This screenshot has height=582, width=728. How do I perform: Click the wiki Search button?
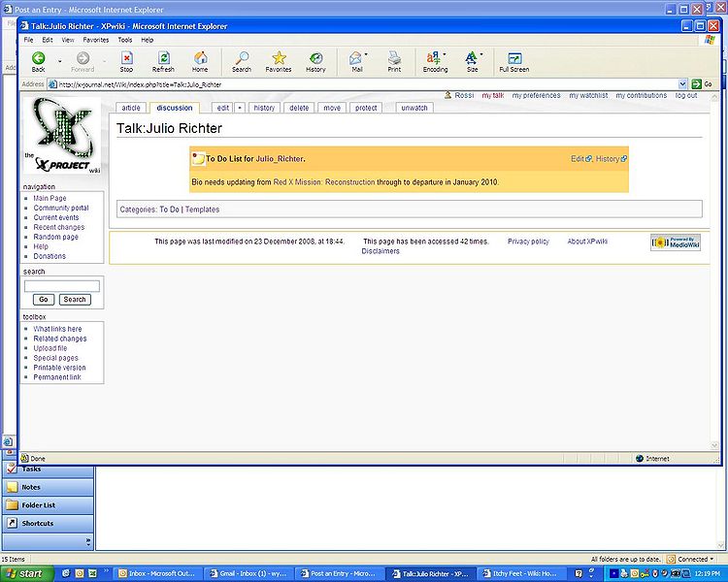click(x=75, y=300)
